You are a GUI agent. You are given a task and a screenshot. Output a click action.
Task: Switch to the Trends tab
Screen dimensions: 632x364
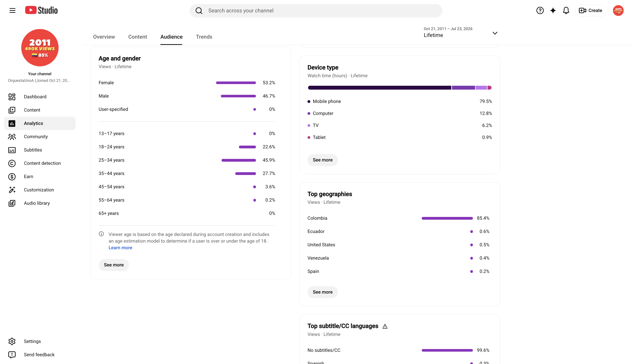[204, 37]
